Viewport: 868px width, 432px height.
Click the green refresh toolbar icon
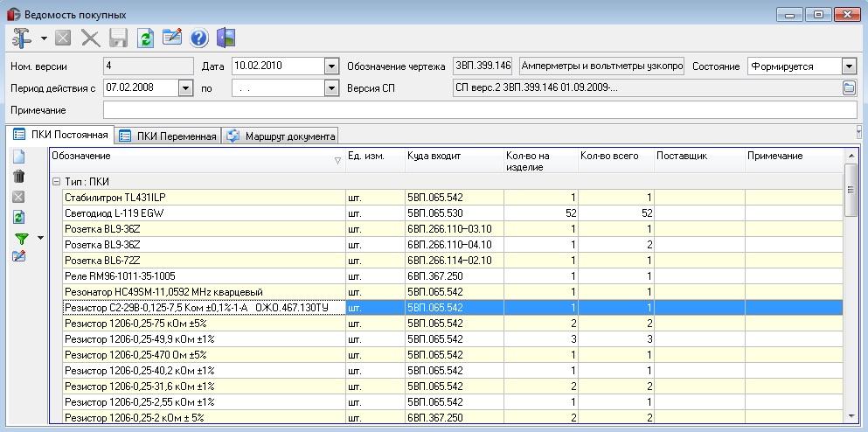(x=145, y=38)
